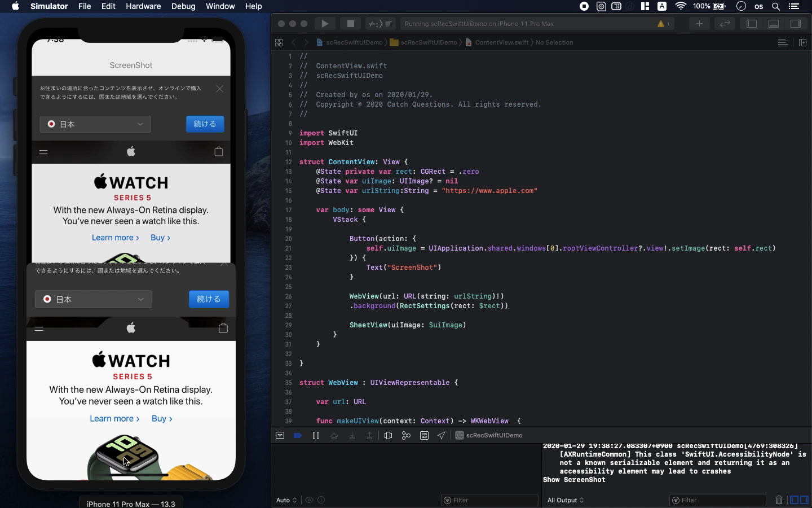The width and height of the screenshot is (812, 508).
Task: Open the Simulate Location arrow icon
Action: (x=442, y=435)
